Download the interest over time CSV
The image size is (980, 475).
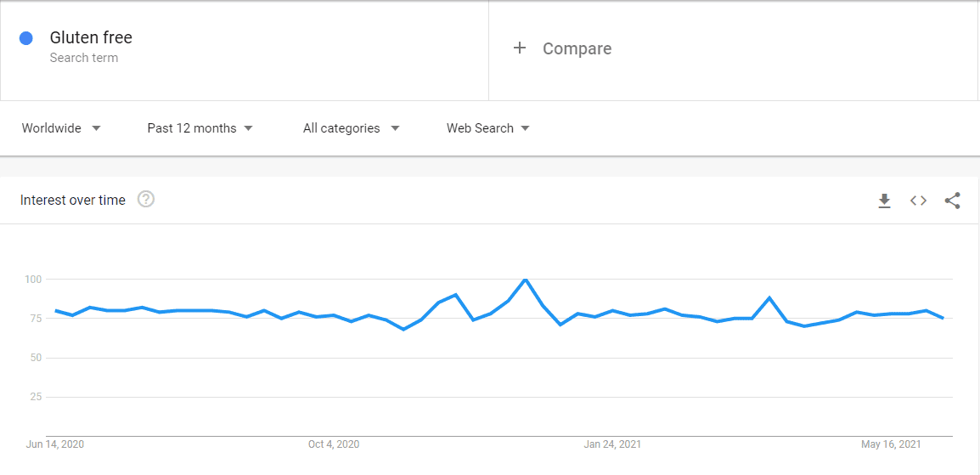(x=884, y=201)
